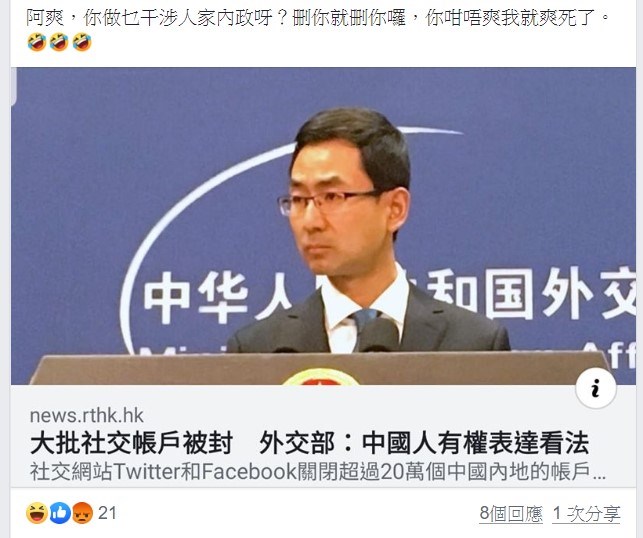Click the gray strip at image's left edge
Image resolution: width=643 pixels, height=538 pixels.
[14, 86]
